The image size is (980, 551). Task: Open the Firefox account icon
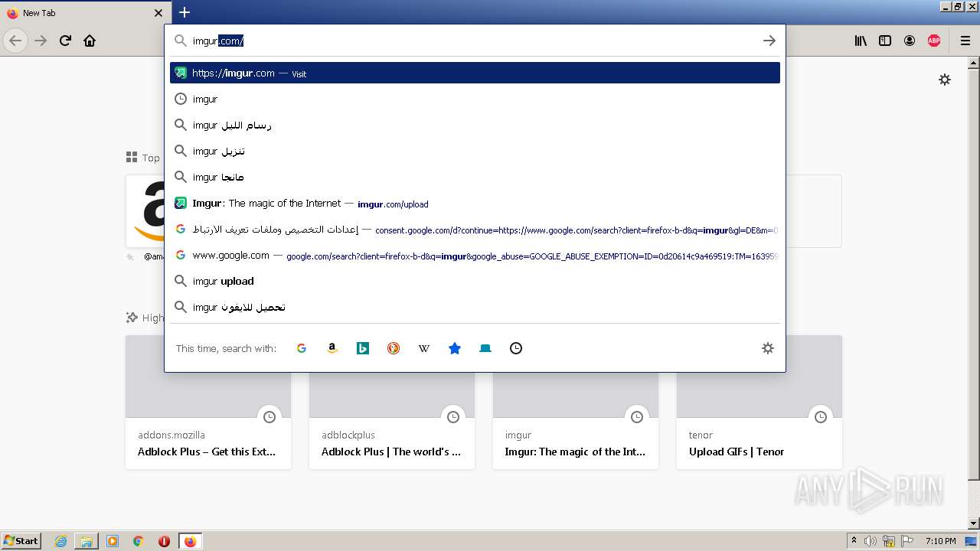click(x=910, y=41)
